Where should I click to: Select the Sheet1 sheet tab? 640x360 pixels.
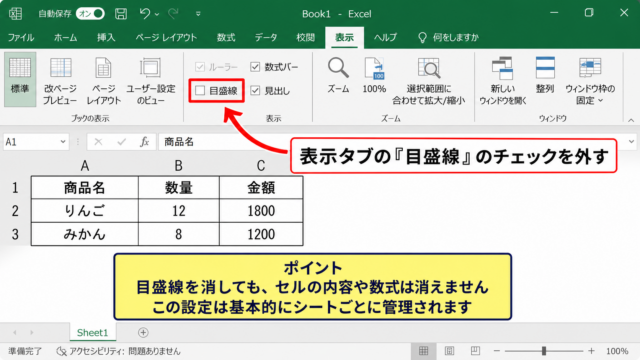[93, 332]
